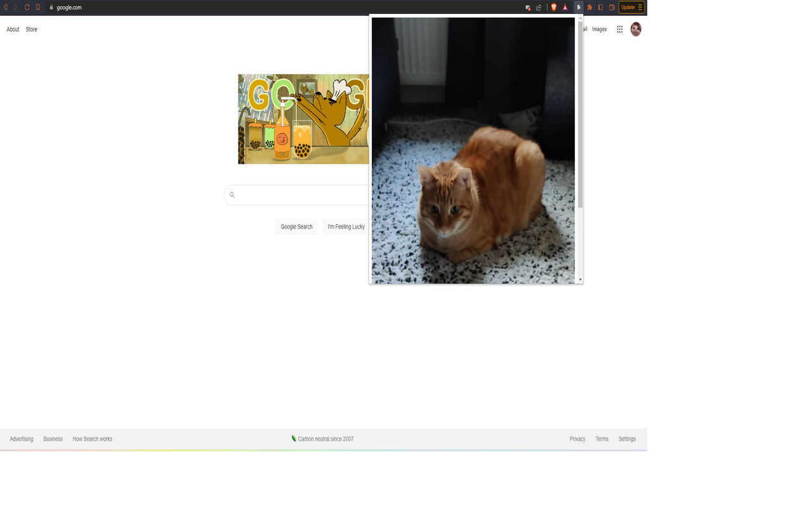Image resolution: width=812 pixels, height=508 pixels.
Task: Click the Update button in the toolbar
Action: pyautogui.click(x=629, y=7)
